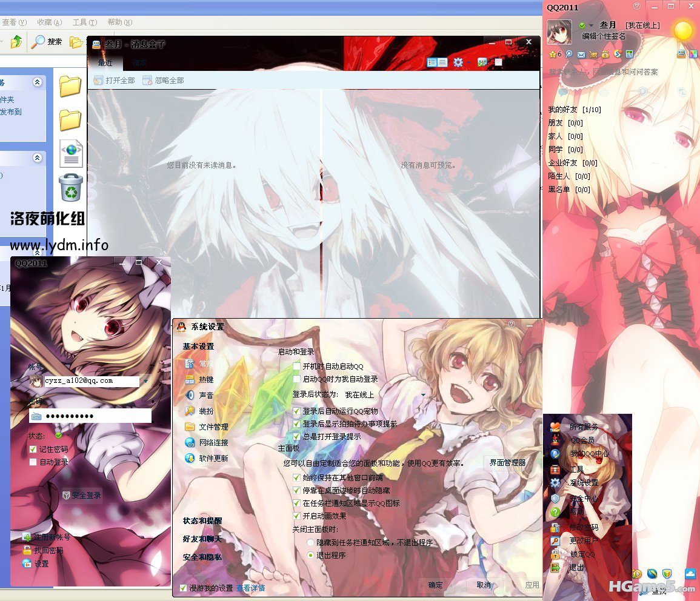Enable 开机时自动启动QQ checkbox

(x=296, y=367)
